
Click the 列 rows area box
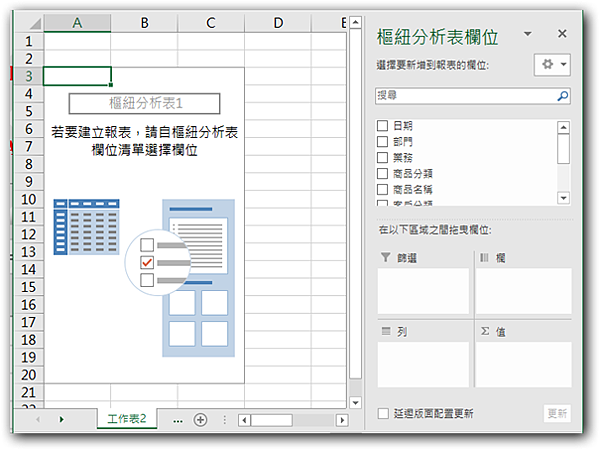point(423,364)
